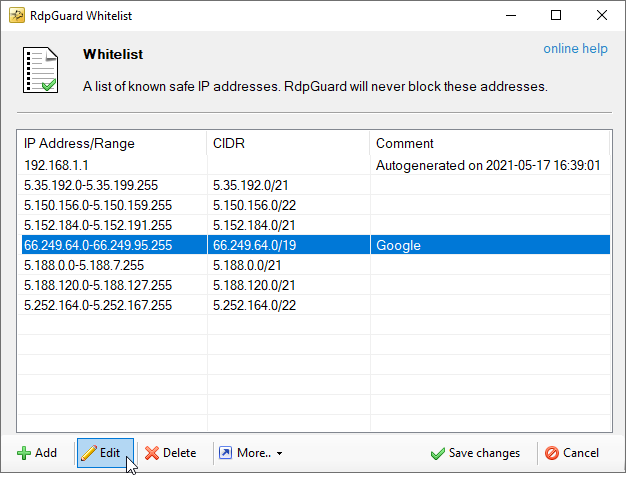Click the Cancel button label

581,453
